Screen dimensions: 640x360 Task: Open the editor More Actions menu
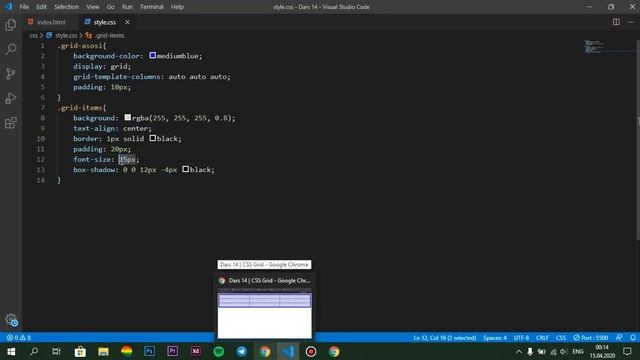631,22
